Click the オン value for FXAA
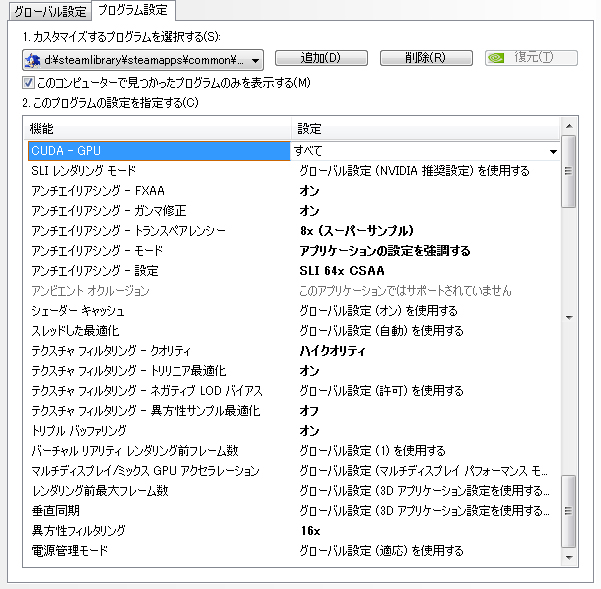 [309, 190]
